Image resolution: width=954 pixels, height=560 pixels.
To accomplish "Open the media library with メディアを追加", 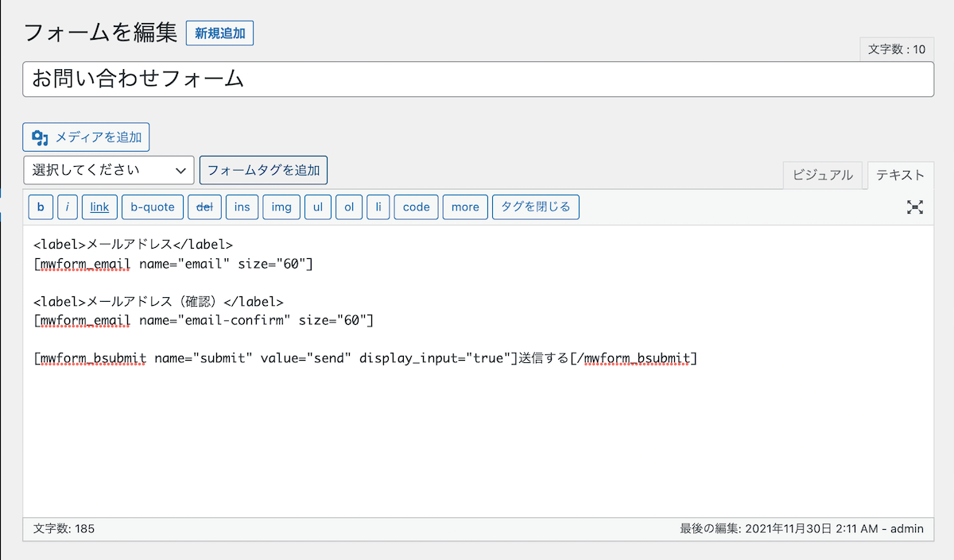I will click(x=85, y=137).
